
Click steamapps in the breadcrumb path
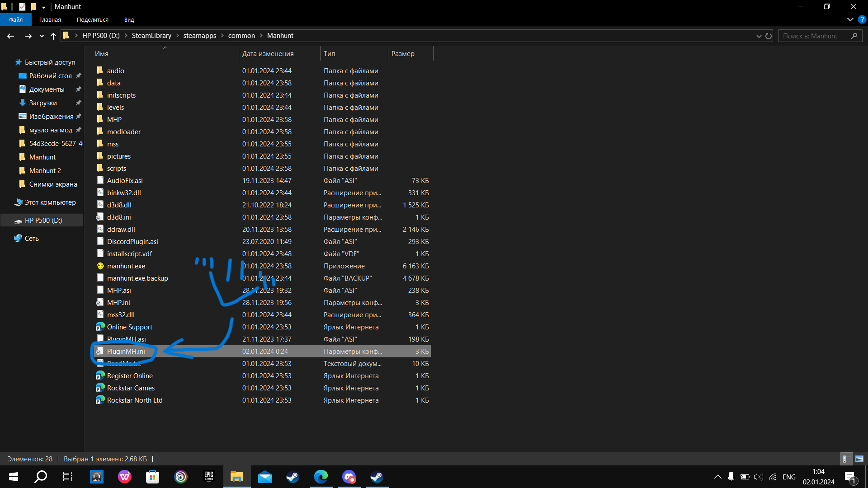pos(199,36)
